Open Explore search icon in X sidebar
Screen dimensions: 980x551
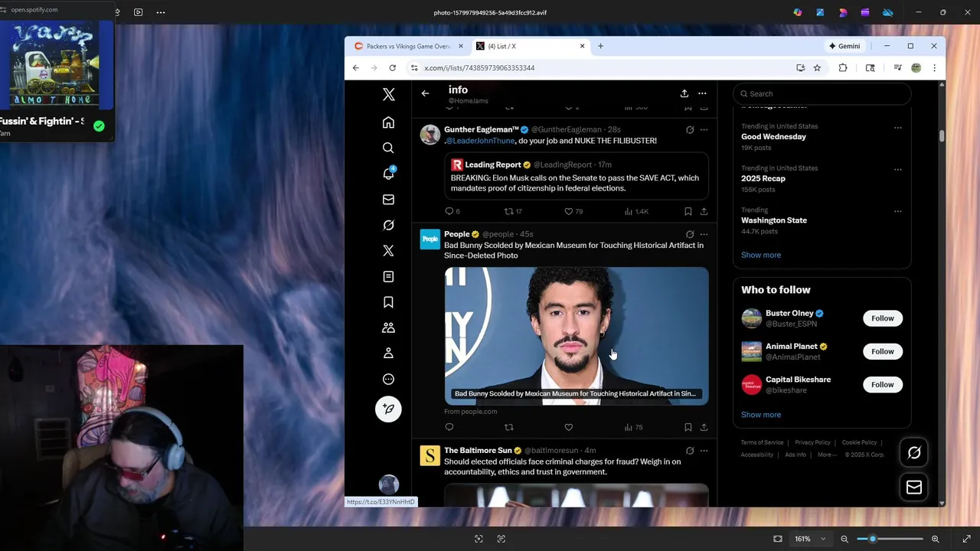[x=388, y=148]
